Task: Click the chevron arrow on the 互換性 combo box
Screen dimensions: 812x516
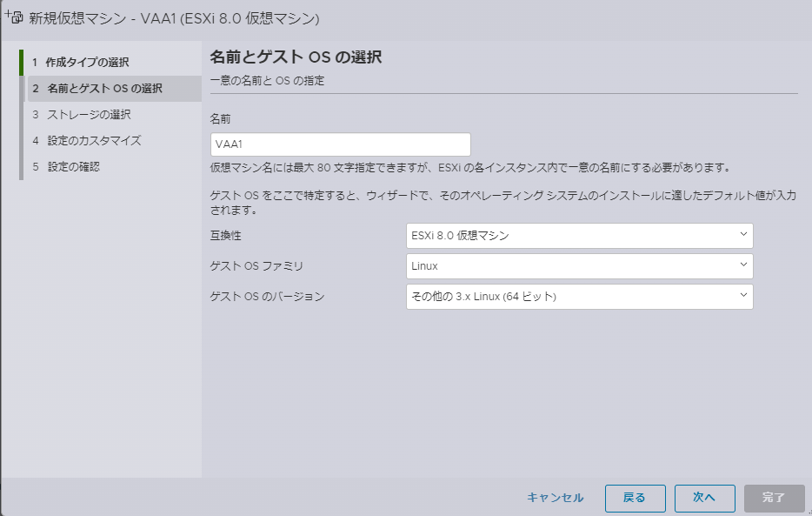Action: click(x=742, y=235)
